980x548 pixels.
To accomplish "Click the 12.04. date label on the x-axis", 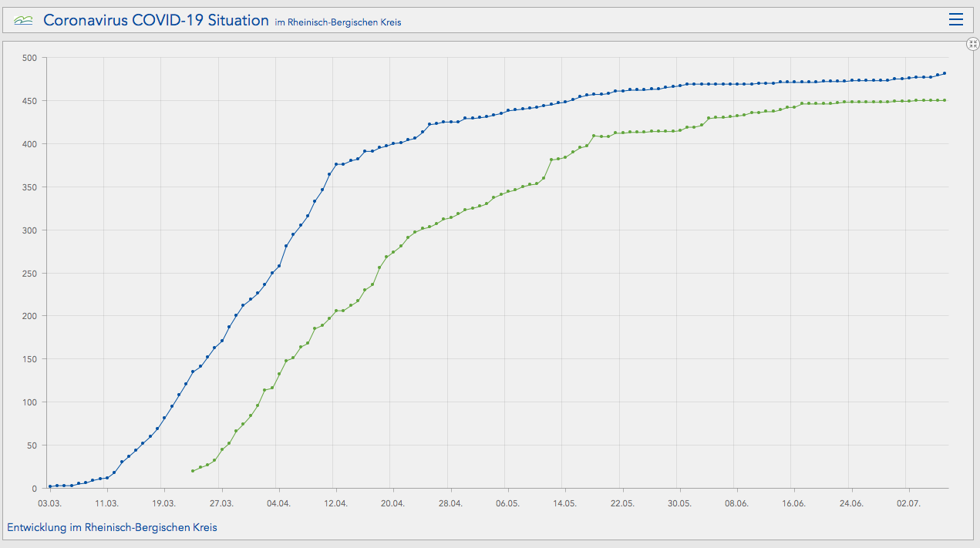I will (335, 503).
